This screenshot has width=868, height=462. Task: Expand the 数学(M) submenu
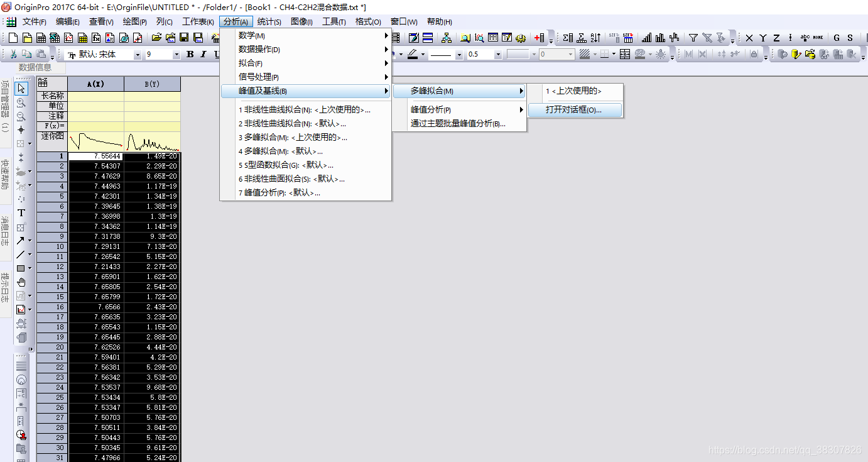coord(306,35)
